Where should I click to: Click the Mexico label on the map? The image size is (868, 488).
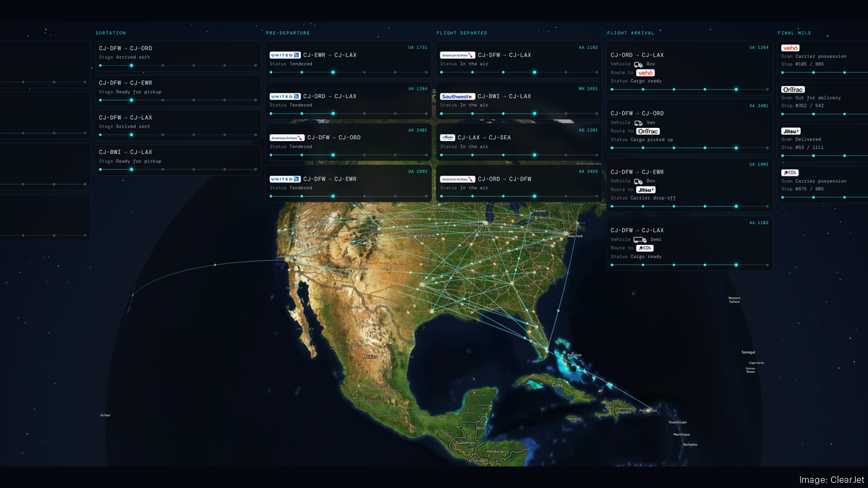(x=370, y=356)
